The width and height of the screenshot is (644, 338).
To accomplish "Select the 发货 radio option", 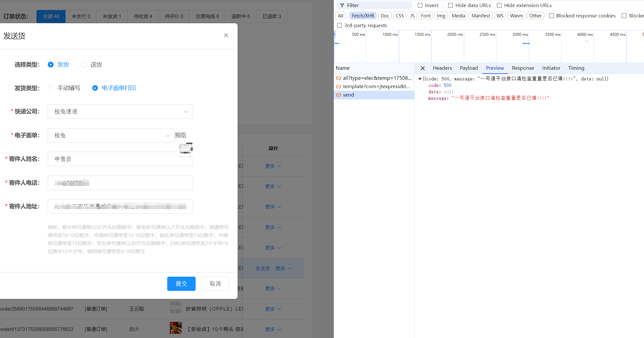I will coord(58,65).
